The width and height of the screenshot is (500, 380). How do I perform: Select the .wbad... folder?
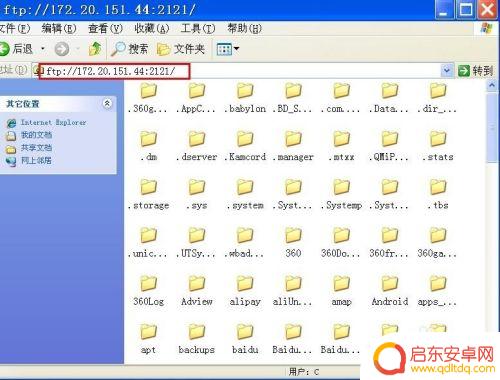click(x=245, y=243)
